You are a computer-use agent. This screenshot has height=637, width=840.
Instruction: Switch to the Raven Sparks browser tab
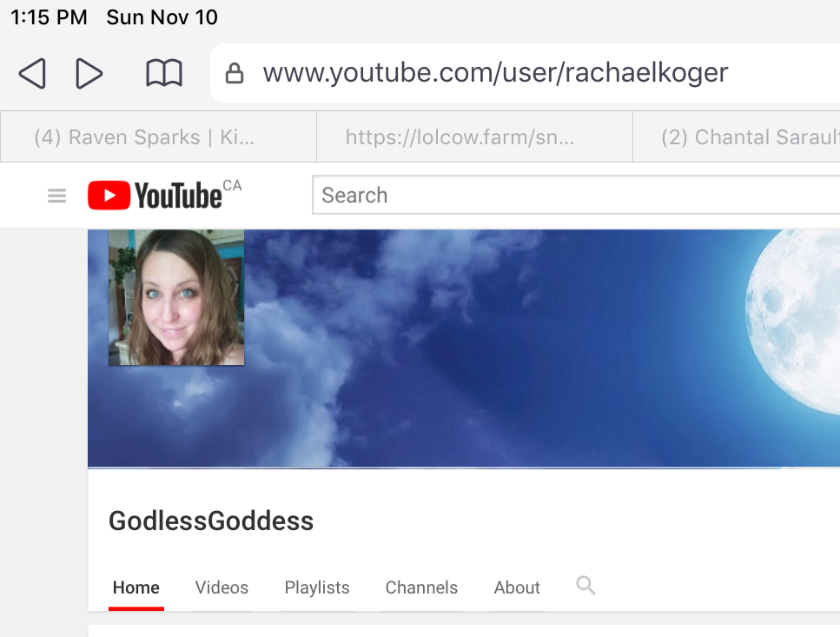(159, 136)
